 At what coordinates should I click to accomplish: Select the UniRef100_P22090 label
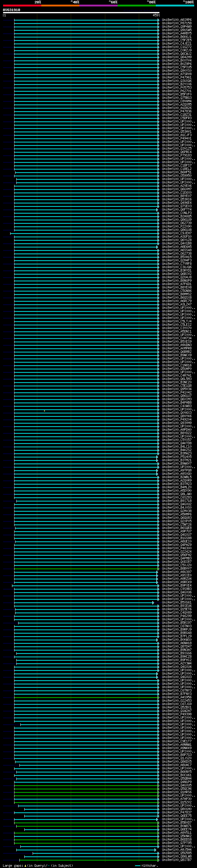(x=176, y=226)
